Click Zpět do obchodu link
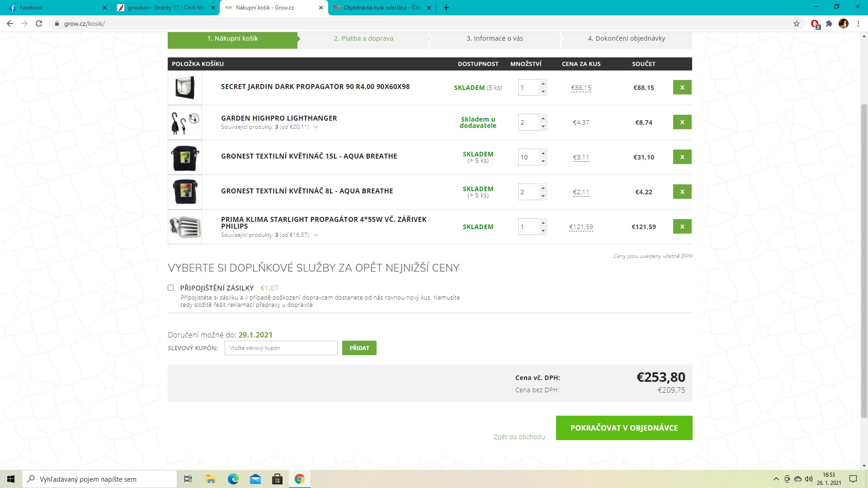Viewport: 868px width, 488px height. (519, 437)
